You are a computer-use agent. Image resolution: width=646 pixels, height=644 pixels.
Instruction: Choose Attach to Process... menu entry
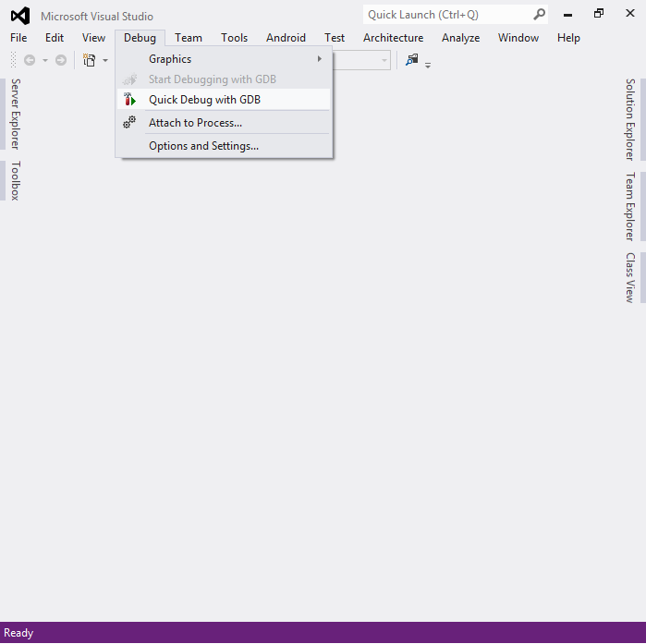(x=224, y=123)
